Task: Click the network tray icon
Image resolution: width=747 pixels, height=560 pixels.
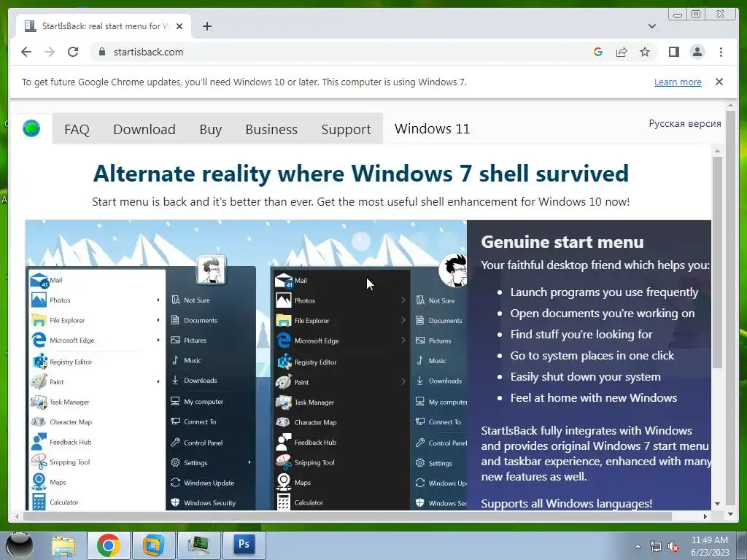Action: [x=656, y=547]
